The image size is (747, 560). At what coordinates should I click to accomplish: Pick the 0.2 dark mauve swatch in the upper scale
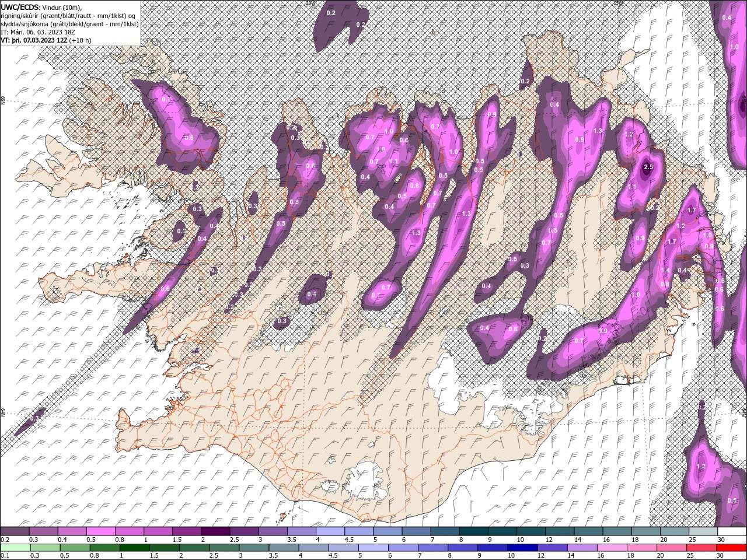(x=15, y=531)
